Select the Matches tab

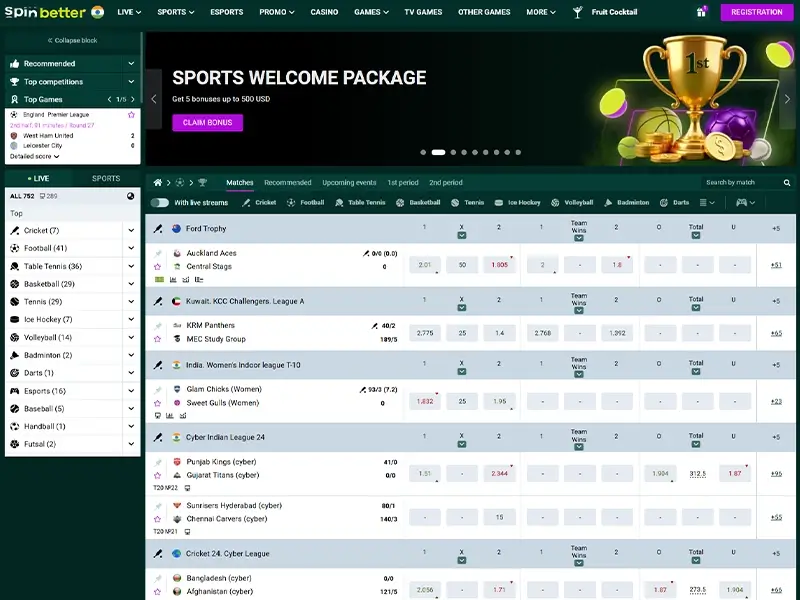[x=240, y=183]
